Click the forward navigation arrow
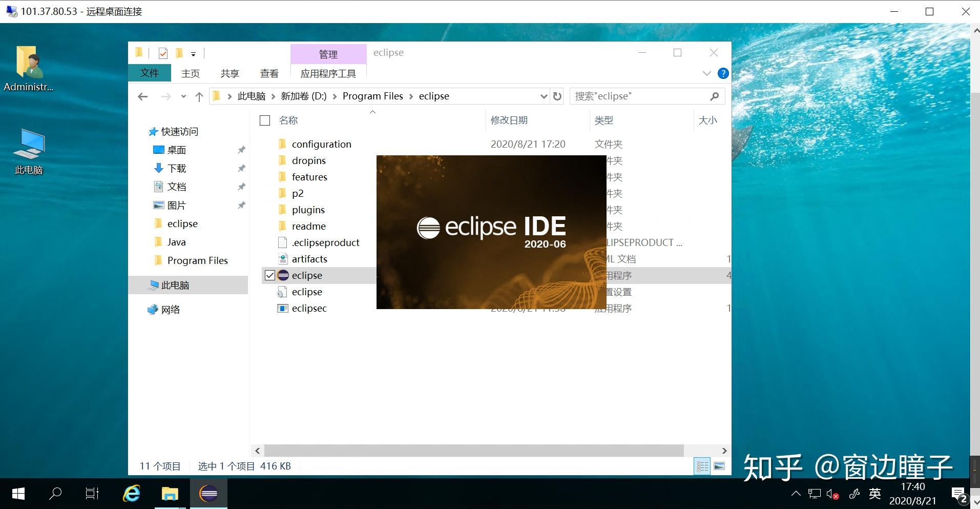980x509 pixels. click(166, 96)
